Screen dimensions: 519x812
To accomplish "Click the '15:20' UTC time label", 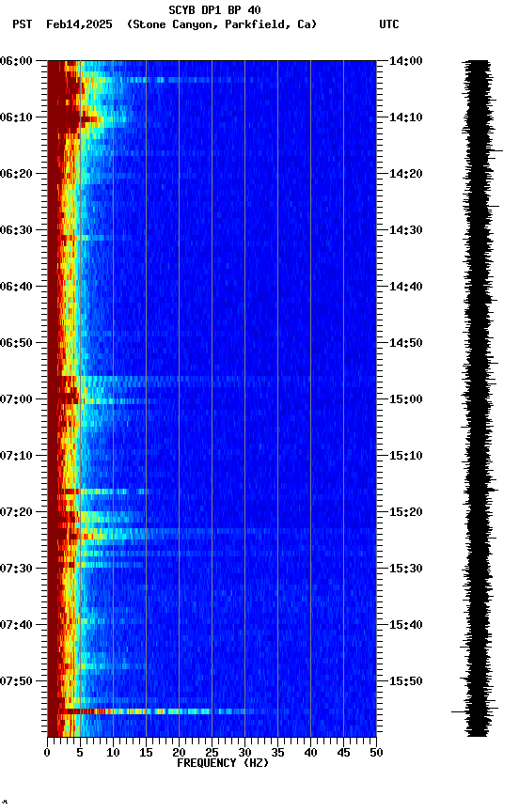I will pos(406,512).
